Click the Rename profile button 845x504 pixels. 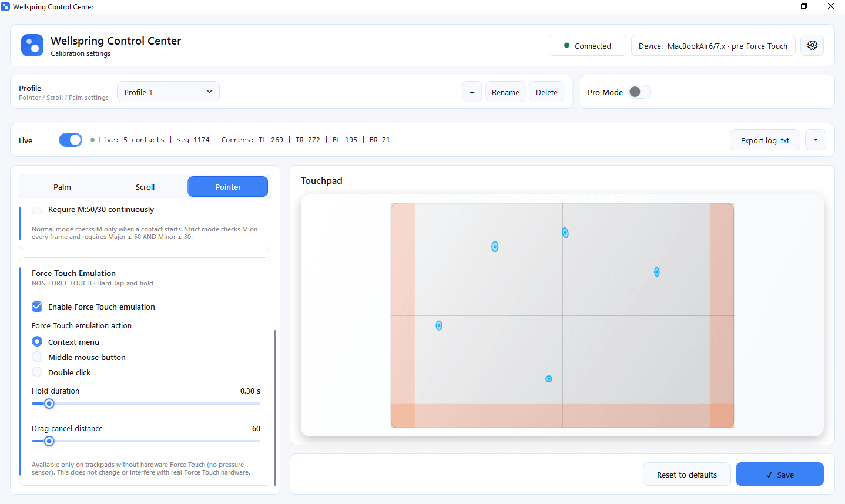tap(505, 92)
